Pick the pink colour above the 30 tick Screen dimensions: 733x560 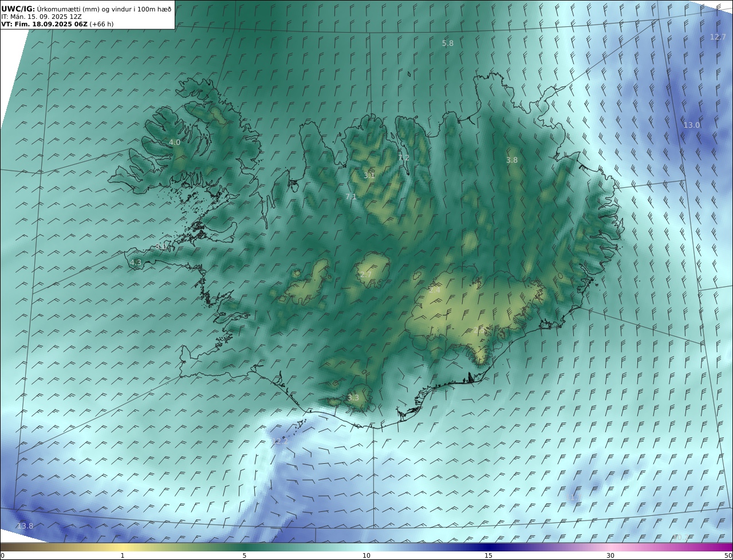click(x=610, y=547)
